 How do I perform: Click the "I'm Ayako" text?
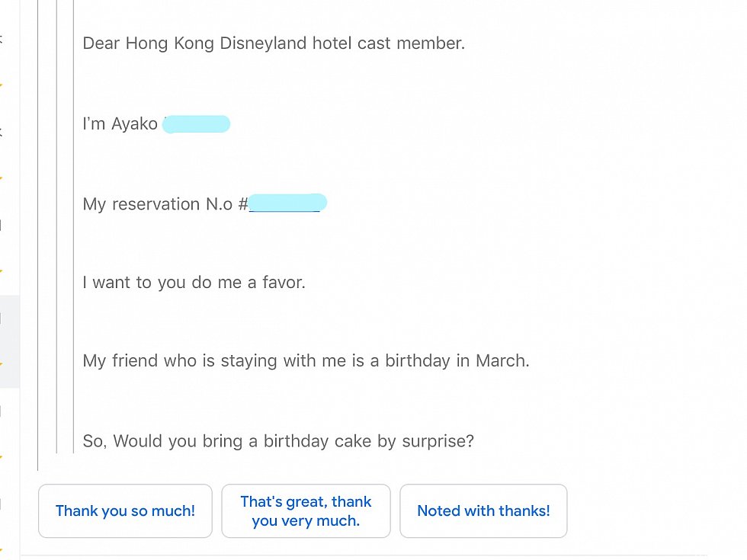point(120,123)
